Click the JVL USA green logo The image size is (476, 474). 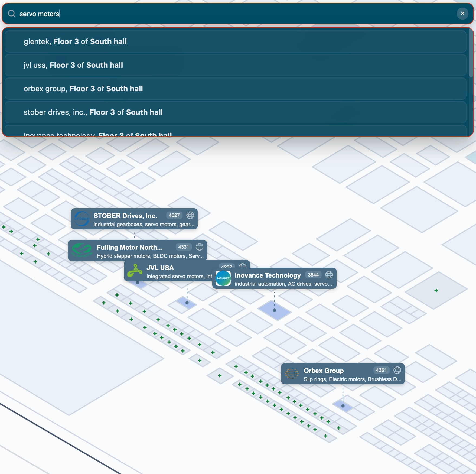coord(135,271)
